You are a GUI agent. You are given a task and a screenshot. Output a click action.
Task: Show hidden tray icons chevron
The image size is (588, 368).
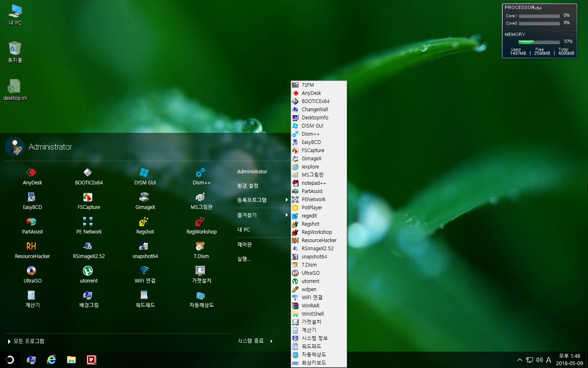[x=520, y=360]
